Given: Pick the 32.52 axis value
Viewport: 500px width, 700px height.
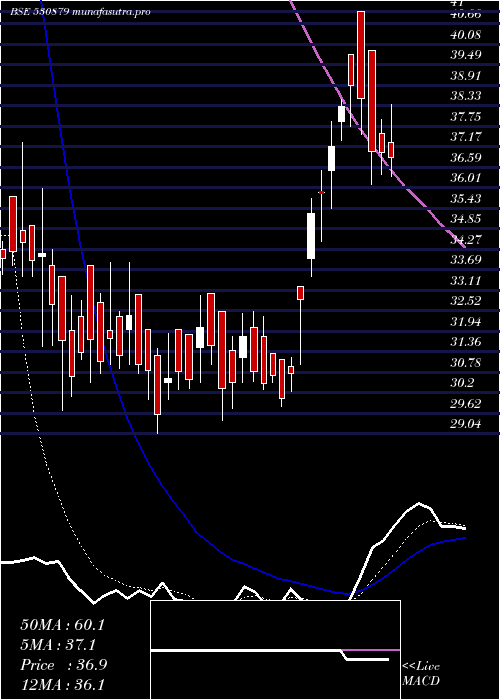Looking at the screenshot, I should coord(466,301).
